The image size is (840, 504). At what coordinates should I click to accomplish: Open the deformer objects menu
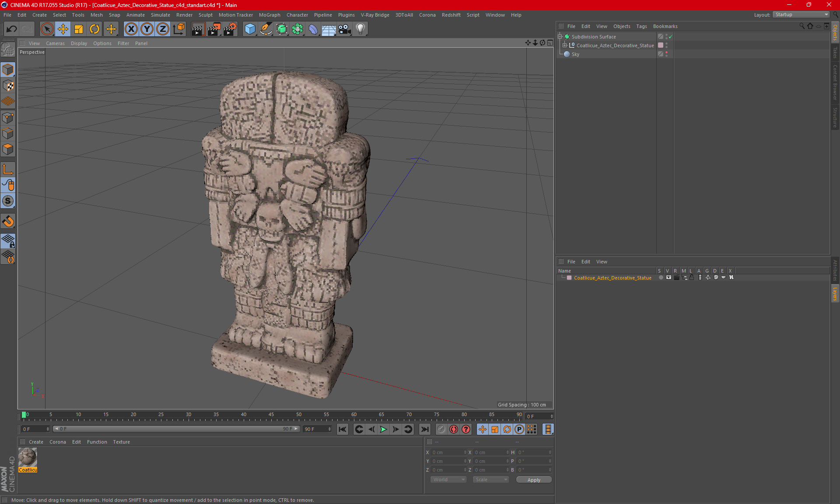(313, 29)
